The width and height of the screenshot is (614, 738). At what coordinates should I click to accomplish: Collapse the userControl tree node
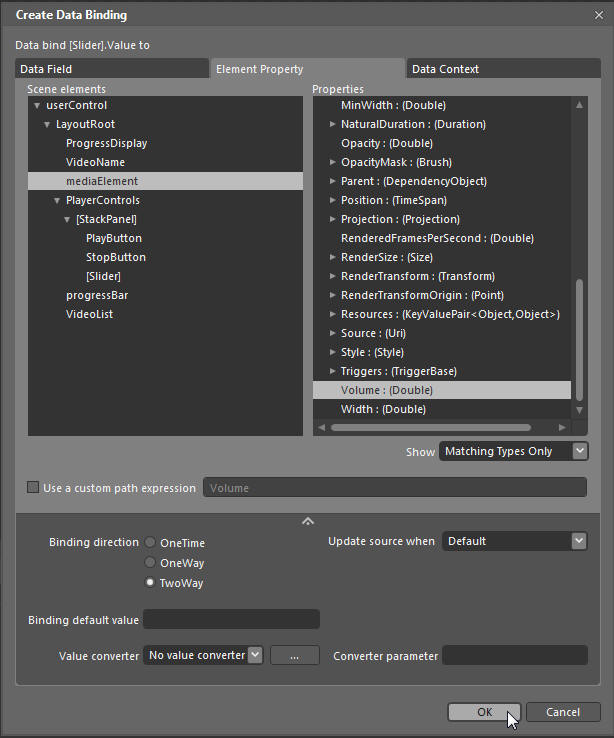coord(37,105)
